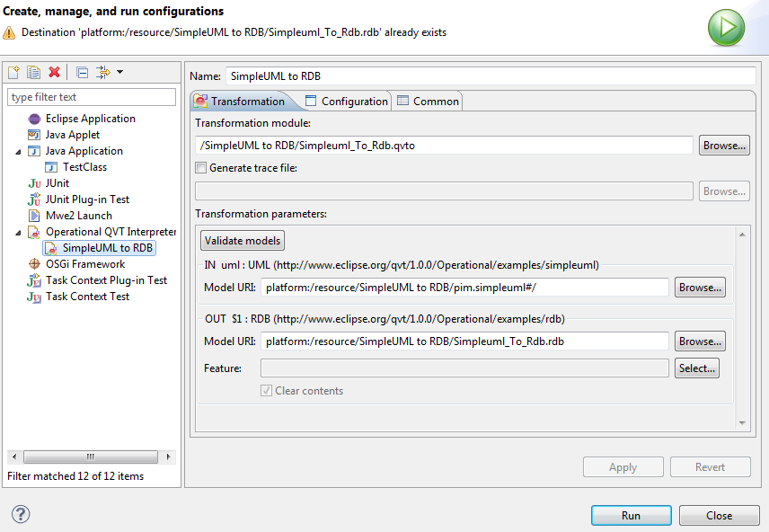Select Task Context Test type

[x=87, y=297]
